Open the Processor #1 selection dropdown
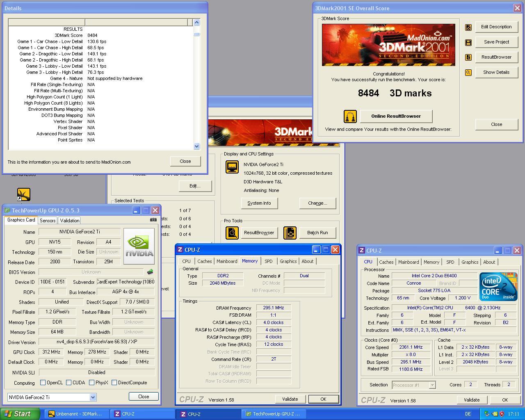525x420 pixels. (432, 385)
